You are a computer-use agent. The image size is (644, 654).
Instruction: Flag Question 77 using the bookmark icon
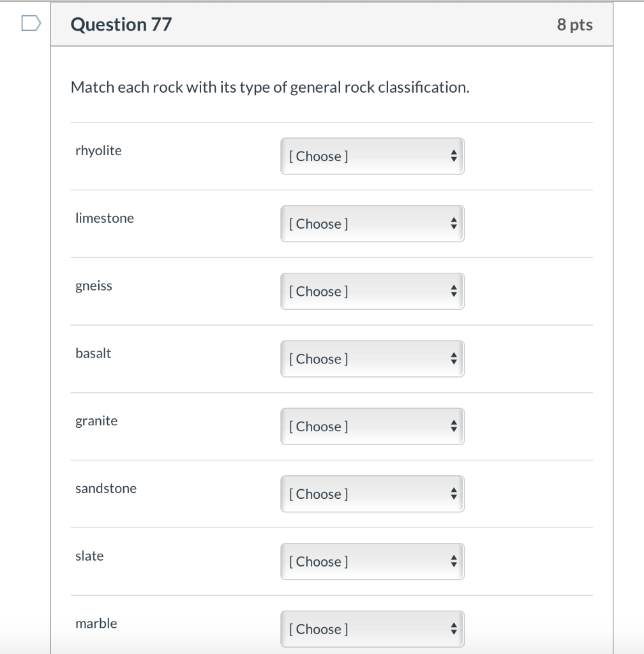pos(30,24)
